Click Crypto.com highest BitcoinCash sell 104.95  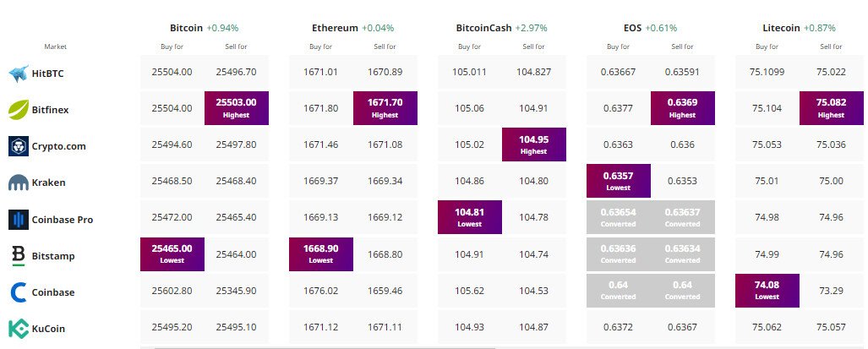click(x=533, y=144)
